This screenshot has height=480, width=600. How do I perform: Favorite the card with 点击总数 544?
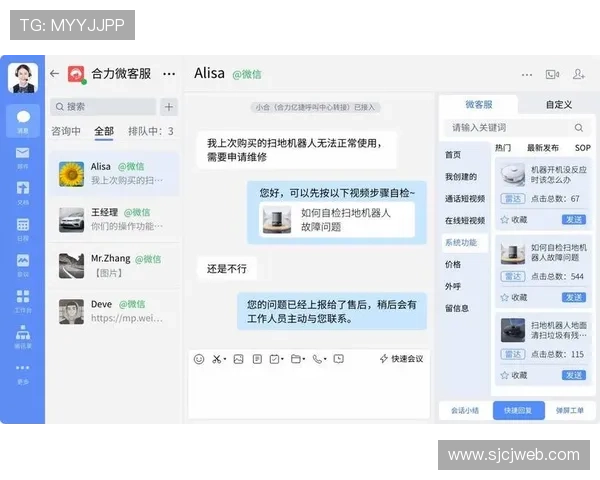(514, 297)
